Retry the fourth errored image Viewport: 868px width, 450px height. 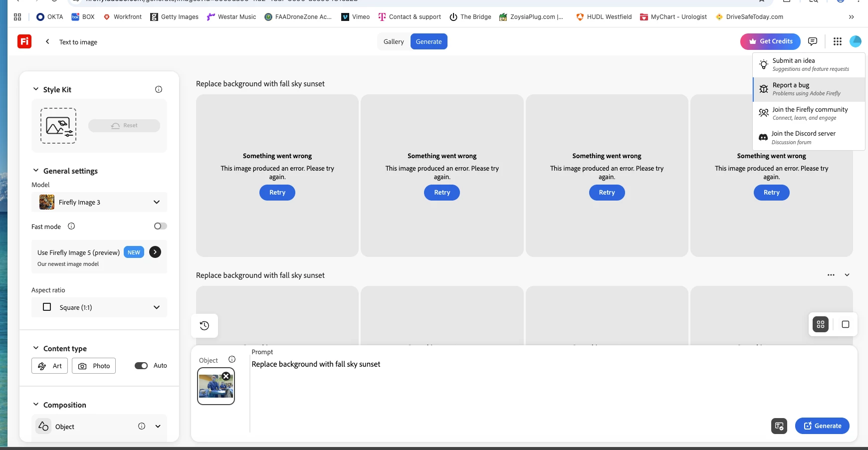click(x=771, y=193)
